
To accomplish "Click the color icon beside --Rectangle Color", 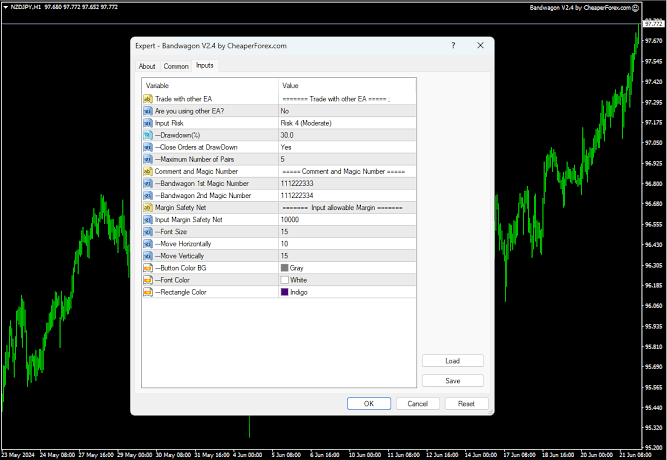I will [x=148, y=292].
